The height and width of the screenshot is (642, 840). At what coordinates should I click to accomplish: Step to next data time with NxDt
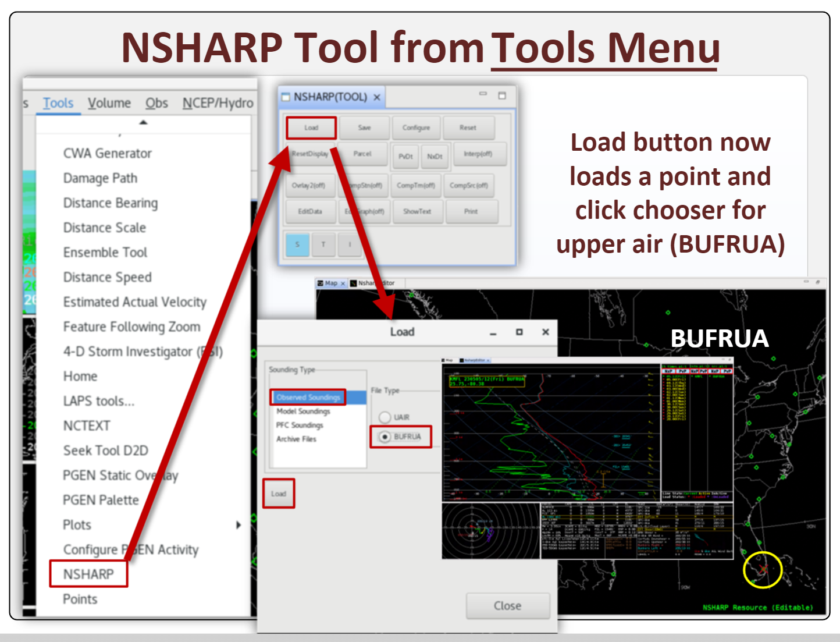tap(435, 156)
